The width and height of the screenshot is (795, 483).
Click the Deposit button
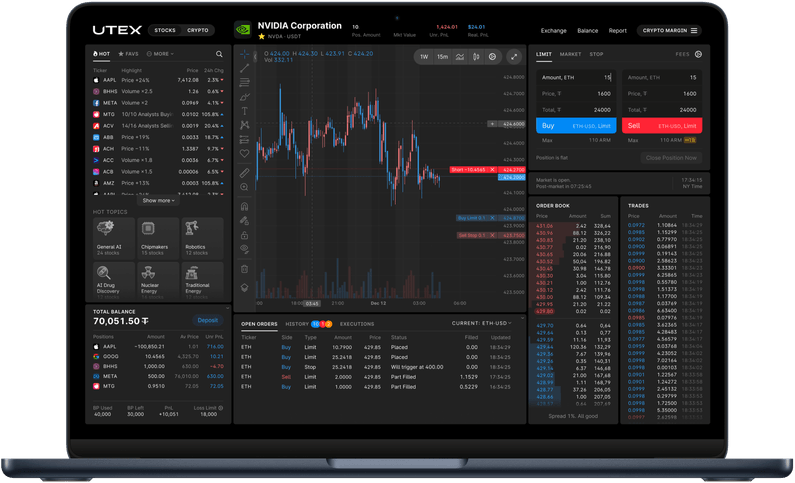click(x=207, y=320)
